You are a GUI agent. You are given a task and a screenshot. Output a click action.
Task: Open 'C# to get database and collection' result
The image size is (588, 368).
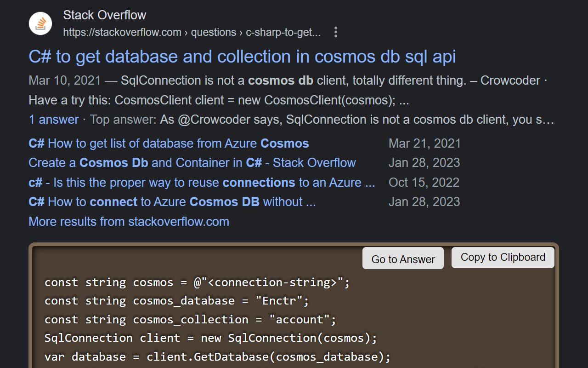242,57
